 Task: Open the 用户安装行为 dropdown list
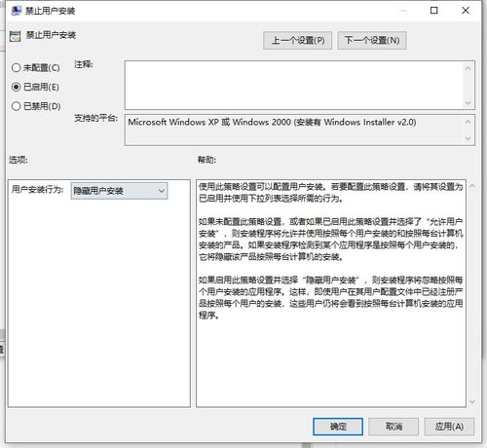(x=119, y=191)
